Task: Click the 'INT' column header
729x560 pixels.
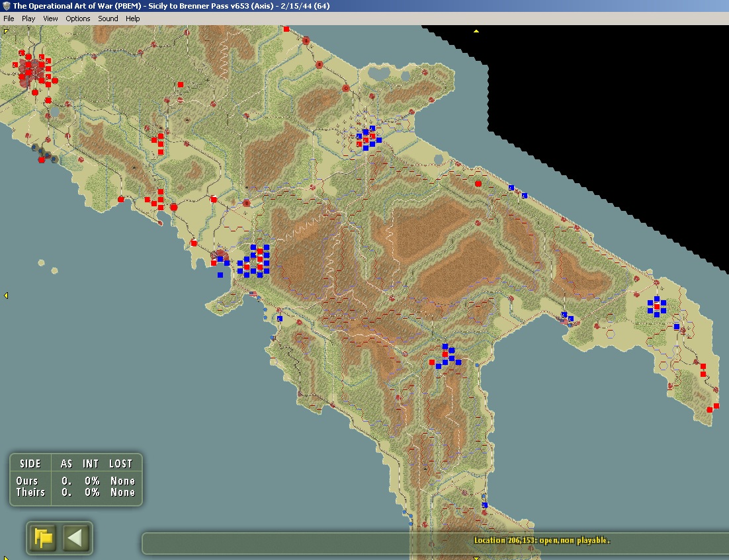Action: click(91, 463)
